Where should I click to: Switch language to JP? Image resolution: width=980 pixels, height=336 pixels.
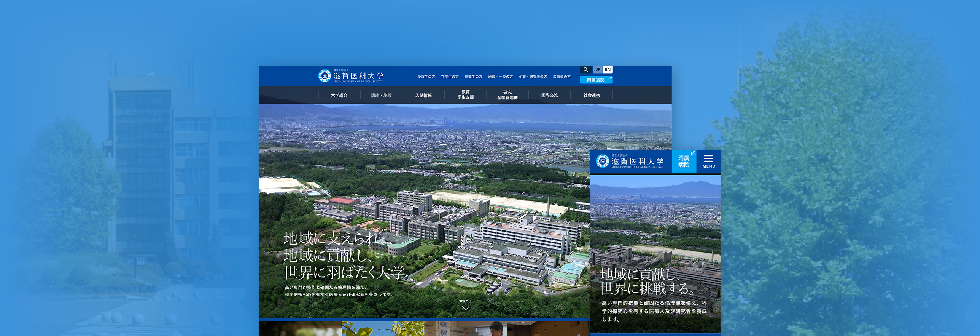598,69
